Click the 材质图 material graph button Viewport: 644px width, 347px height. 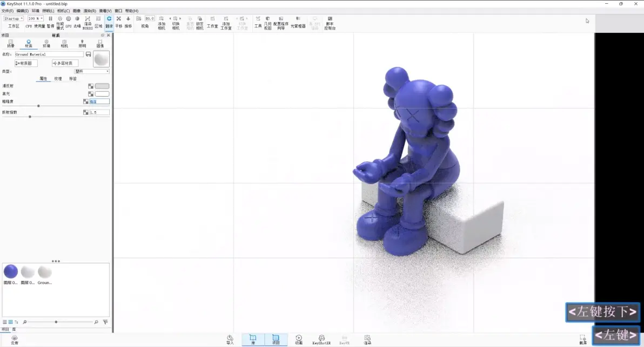pyautogui.click(x=26, y=63)
